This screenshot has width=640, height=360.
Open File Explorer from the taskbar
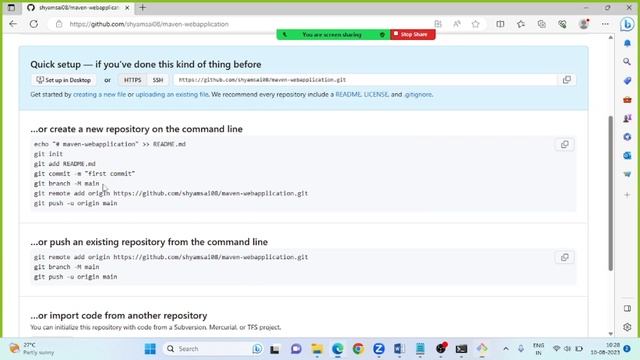point(317,349)
